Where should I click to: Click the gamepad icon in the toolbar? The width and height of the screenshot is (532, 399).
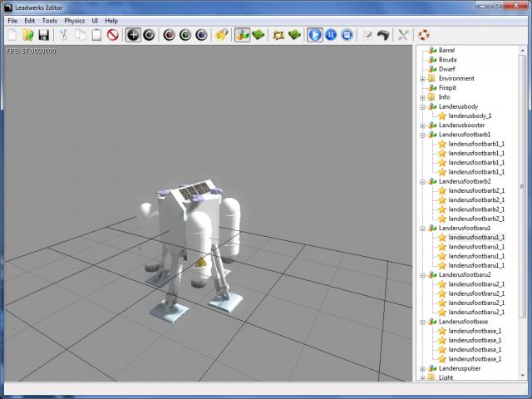coord(383,35)
